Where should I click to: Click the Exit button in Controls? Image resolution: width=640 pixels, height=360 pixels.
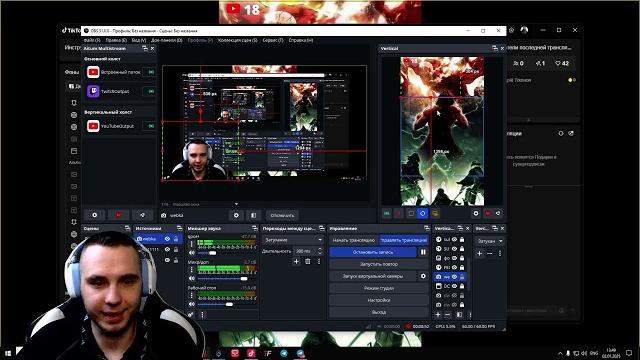378,312
